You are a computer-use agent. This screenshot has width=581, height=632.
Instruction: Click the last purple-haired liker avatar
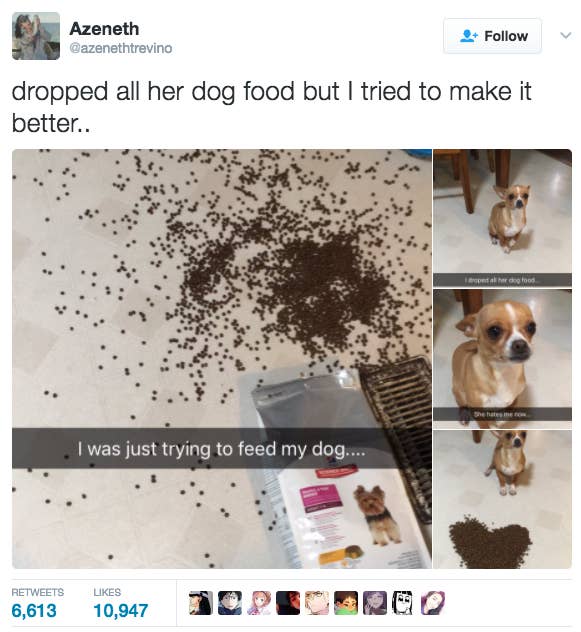point(433,603)
